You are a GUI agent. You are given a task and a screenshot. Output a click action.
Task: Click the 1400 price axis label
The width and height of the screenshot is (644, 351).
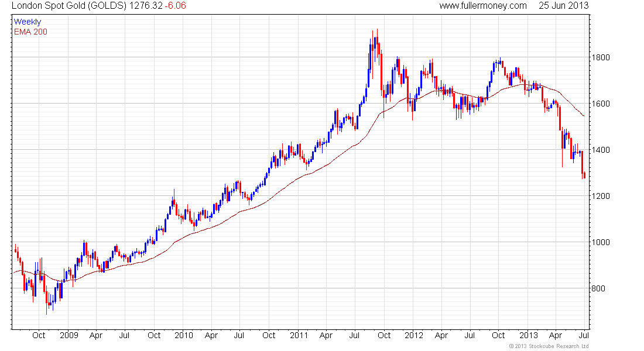(x=601, y=150)
